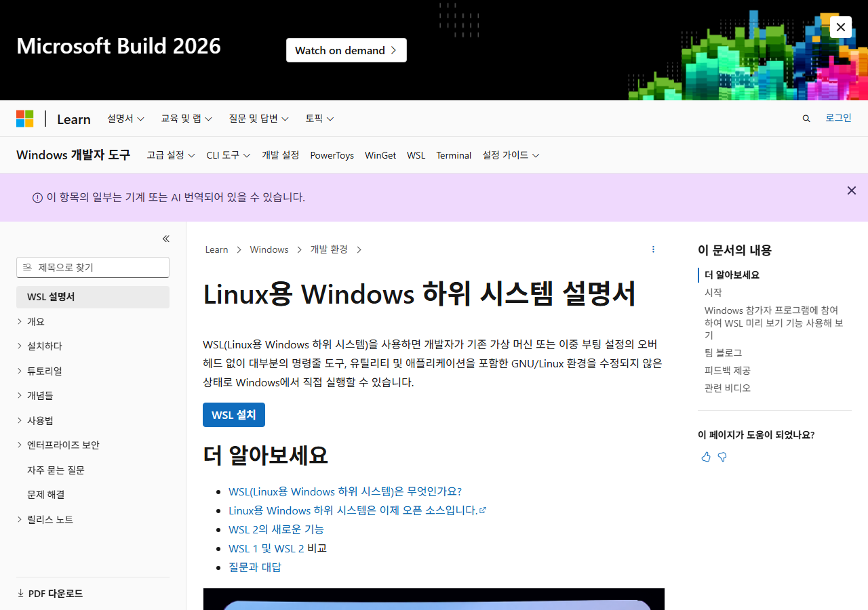Open the Terminal menu item
The width and height of the screenshot is (868, 610).
tap(454, 155)
